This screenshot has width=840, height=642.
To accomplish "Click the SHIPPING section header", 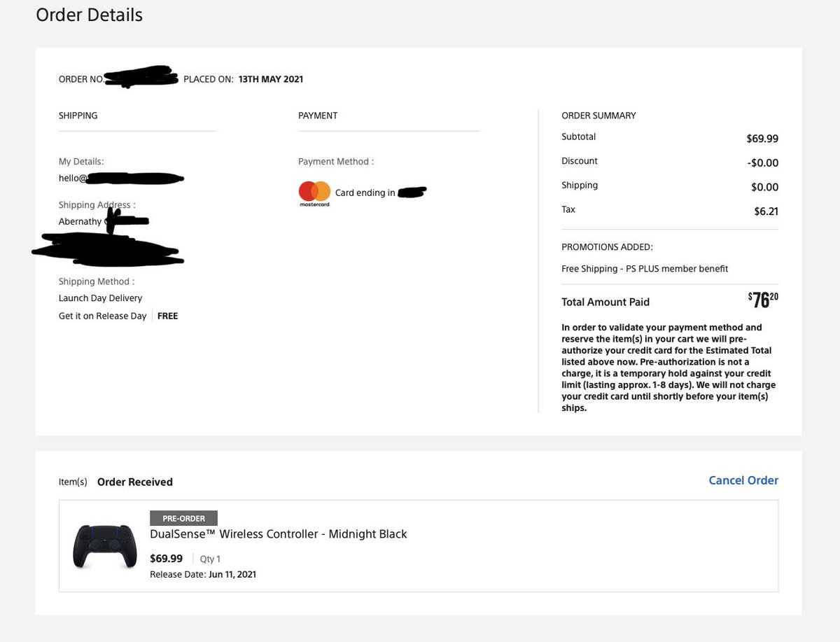I will pyautogui.click(x=78, y=116).
